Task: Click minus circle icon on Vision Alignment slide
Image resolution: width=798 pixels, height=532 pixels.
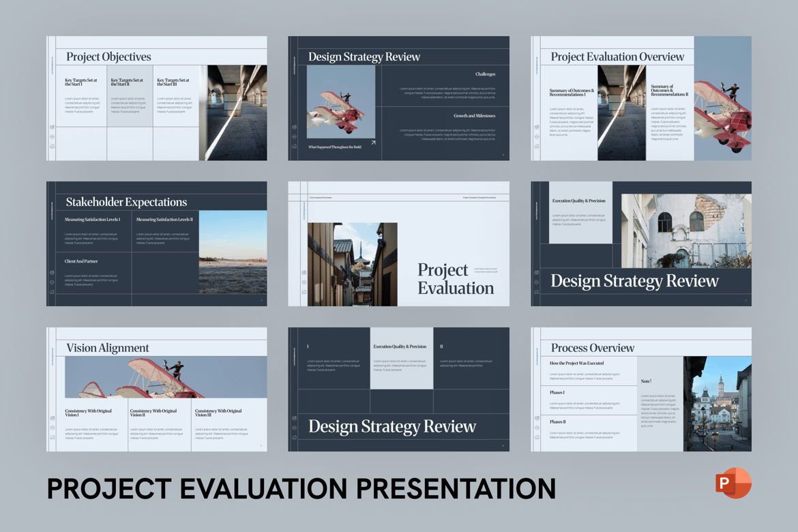Action: tap(52, 428)
